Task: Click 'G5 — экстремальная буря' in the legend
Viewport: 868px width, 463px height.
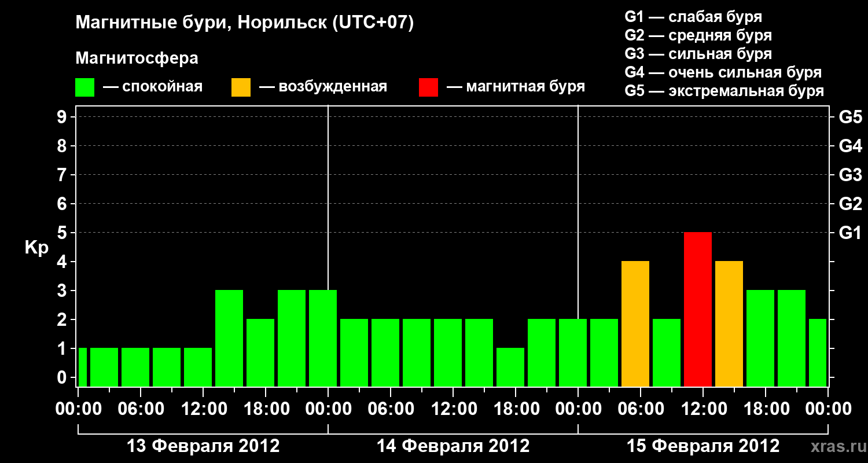Action: [724, 91]
